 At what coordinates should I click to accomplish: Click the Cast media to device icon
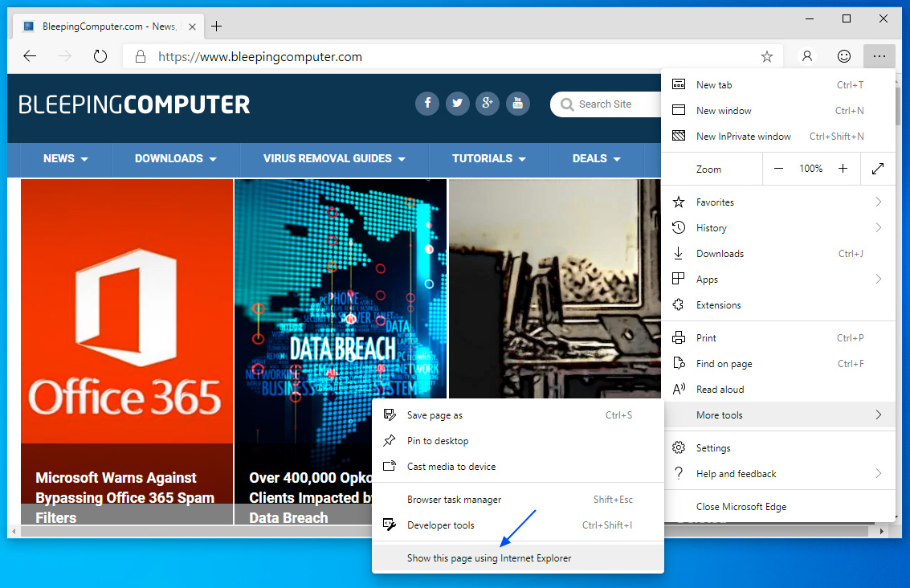pyautogui.click(x=390, y=466)
